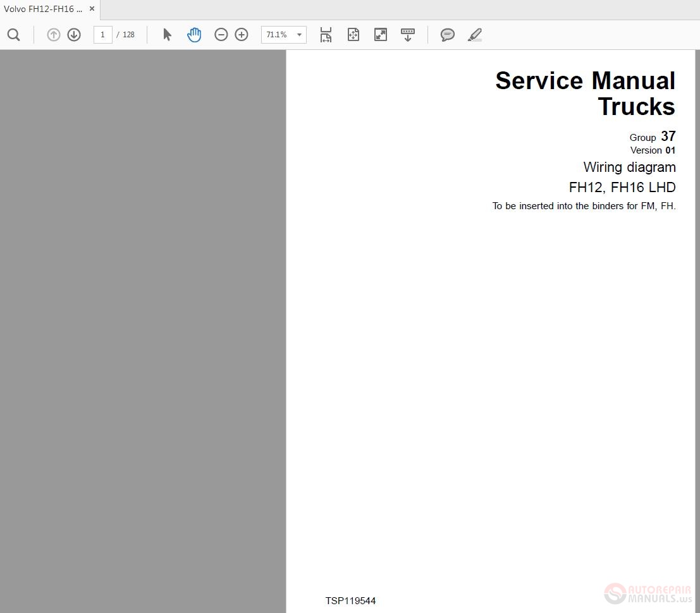The height and width of the screenshot is (613, 700).
Task: Click the 'Service Manual' heading text
Action: [x=586, y=81]
